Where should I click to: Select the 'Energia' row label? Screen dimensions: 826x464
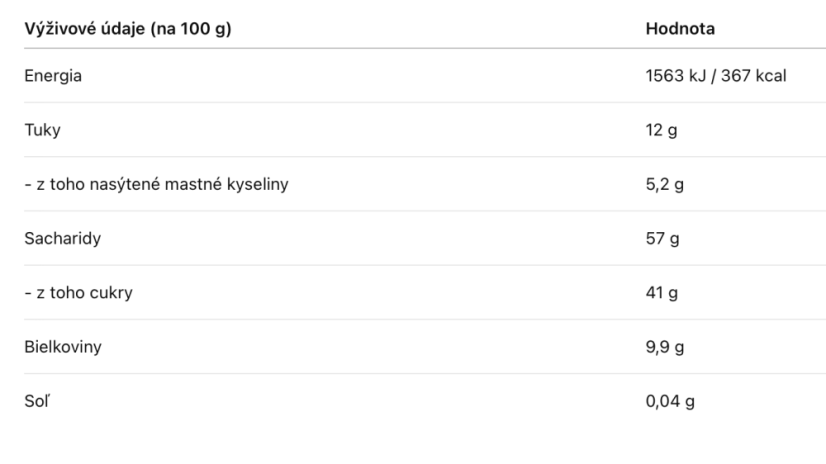pos(53,76)
